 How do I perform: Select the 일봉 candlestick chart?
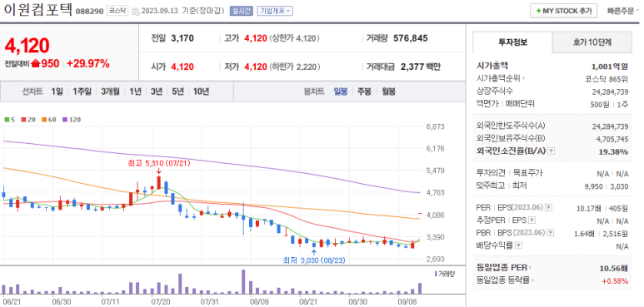tap(341, 92)
